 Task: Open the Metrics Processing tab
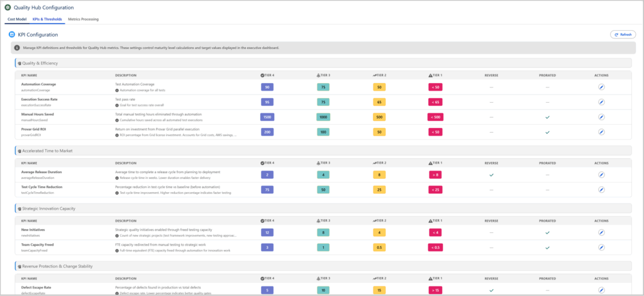point(82,20)
